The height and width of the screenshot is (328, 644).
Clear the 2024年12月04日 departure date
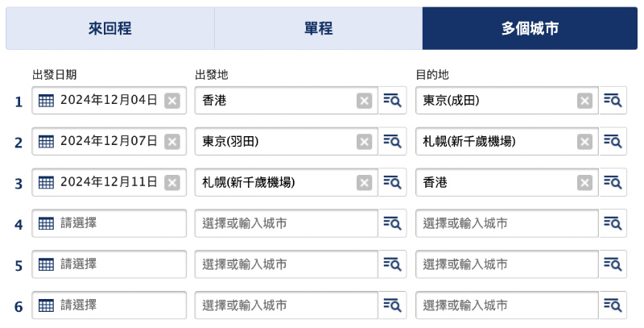click(172, 101)
